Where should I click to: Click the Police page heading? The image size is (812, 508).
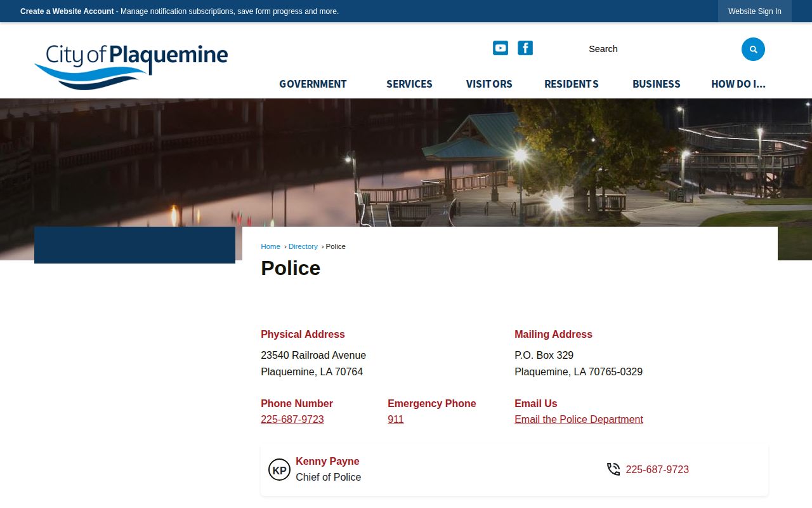point(291,268)
